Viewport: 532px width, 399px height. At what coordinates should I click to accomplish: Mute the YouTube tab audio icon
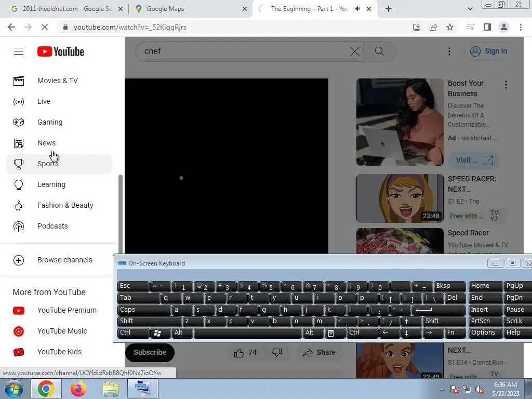(x=357, y=9)
